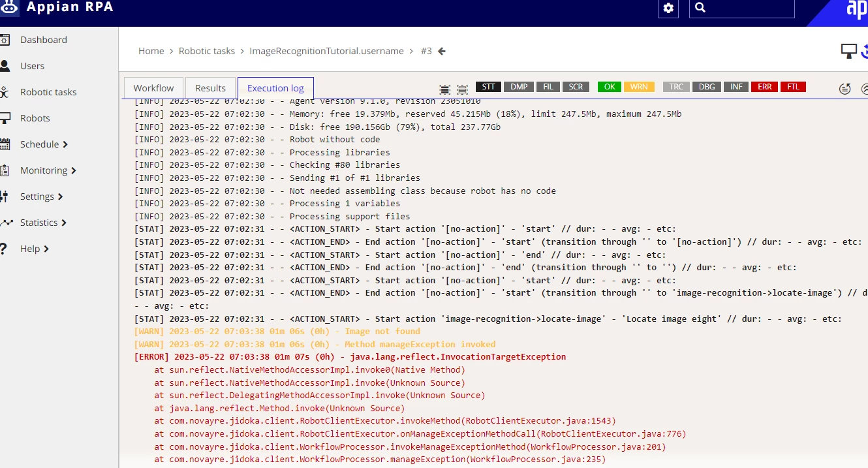Expand the Statistics menu chevron
This screenshot has width=868, height=468.
(64, 223)
